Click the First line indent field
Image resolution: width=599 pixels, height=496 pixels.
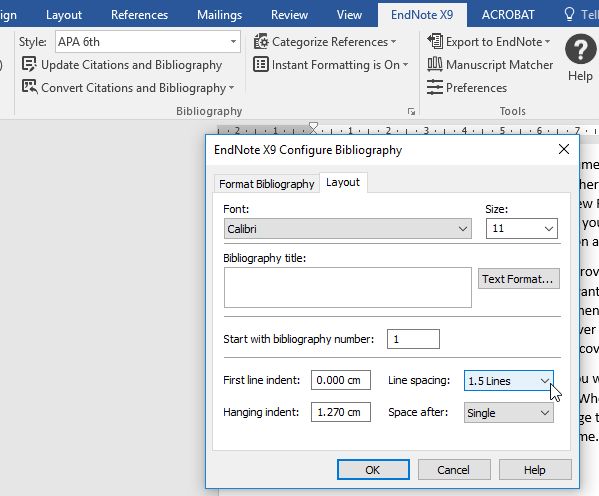click(340, 380)
